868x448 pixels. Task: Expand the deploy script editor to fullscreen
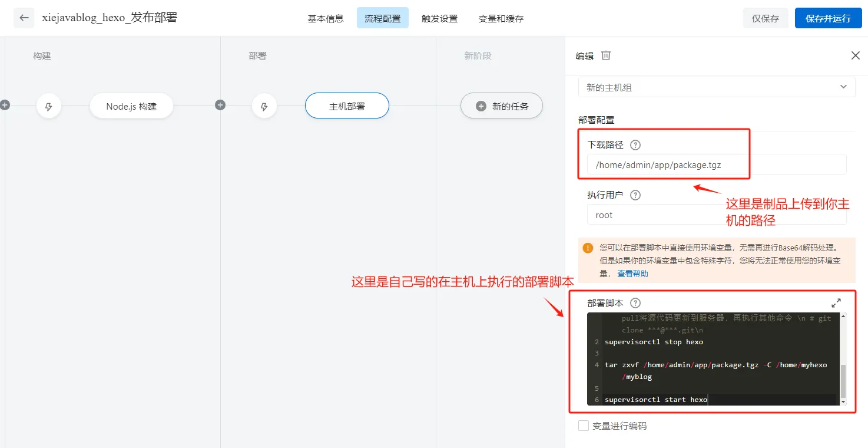point(836,302)
